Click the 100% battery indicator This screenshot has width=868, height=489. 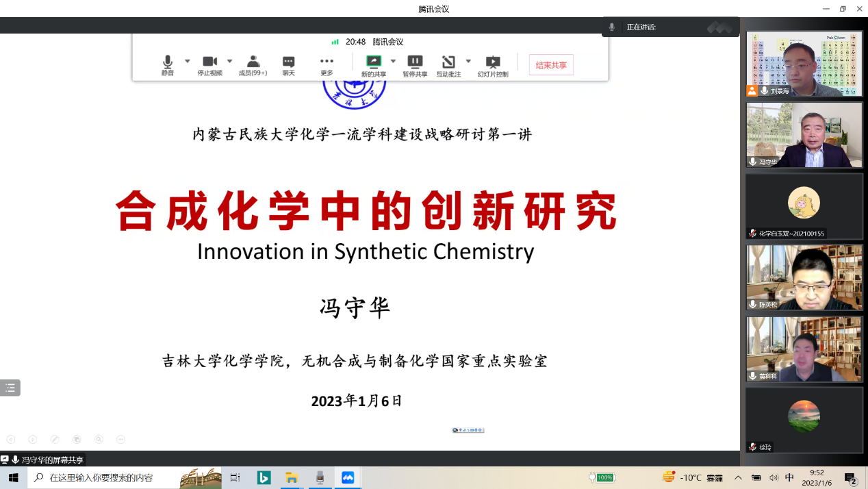point(602,477)
